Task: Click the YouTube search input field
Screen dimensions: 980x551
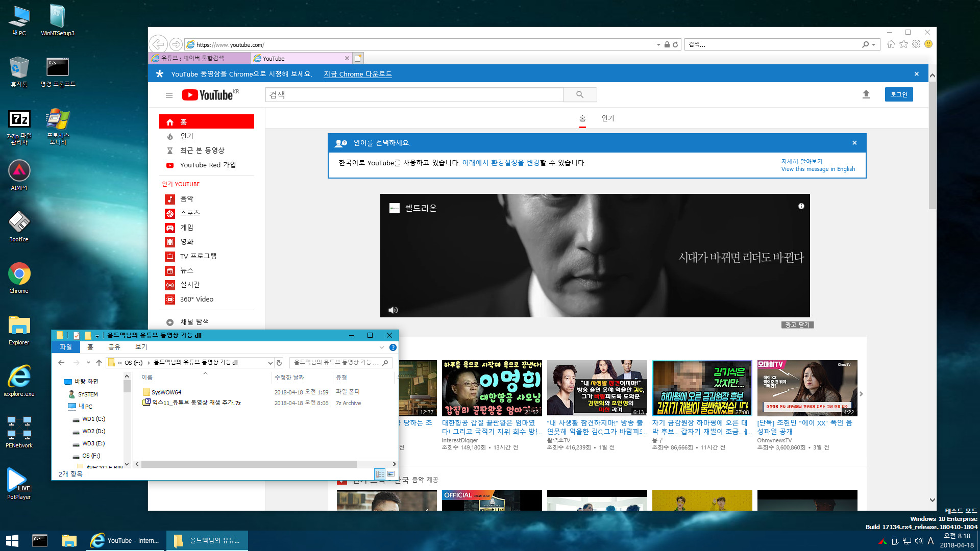Action: (414, 94)
